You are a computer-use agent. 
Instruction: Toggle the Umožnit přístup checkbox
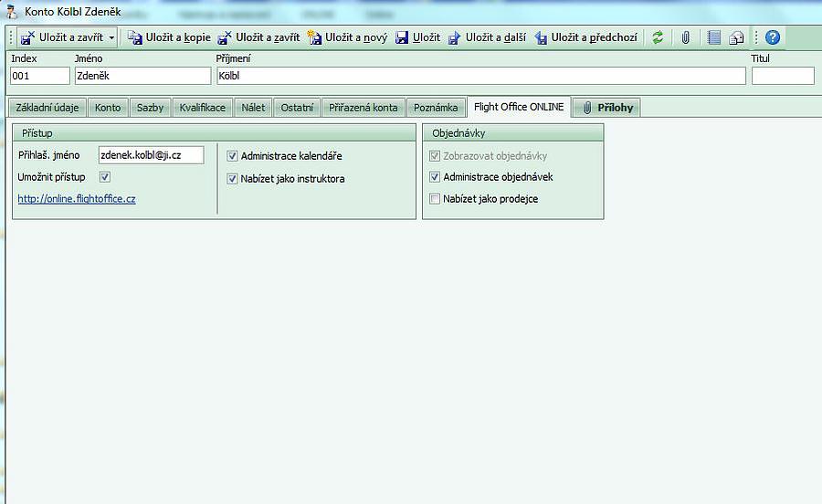[x=105, y=177]
